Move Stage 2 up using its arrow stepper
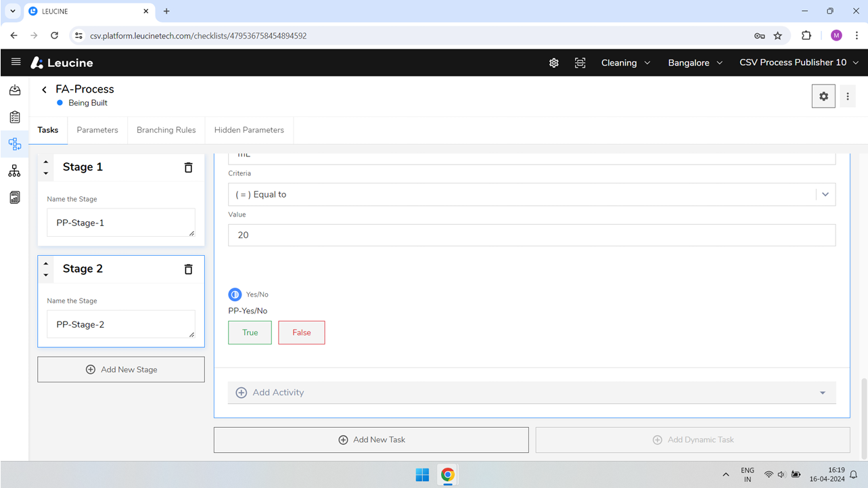Viewport: 868px width, 488px height. [x=45, y=264]
